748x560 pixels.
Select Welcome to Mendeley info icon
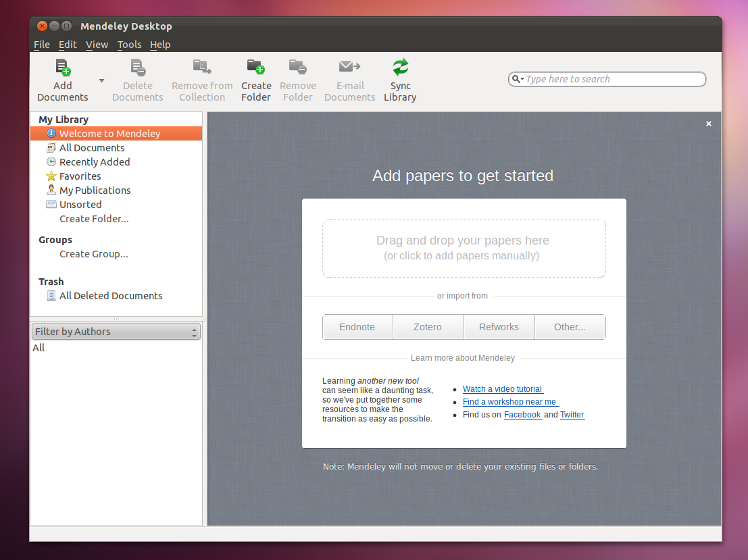tap(51, 134)
